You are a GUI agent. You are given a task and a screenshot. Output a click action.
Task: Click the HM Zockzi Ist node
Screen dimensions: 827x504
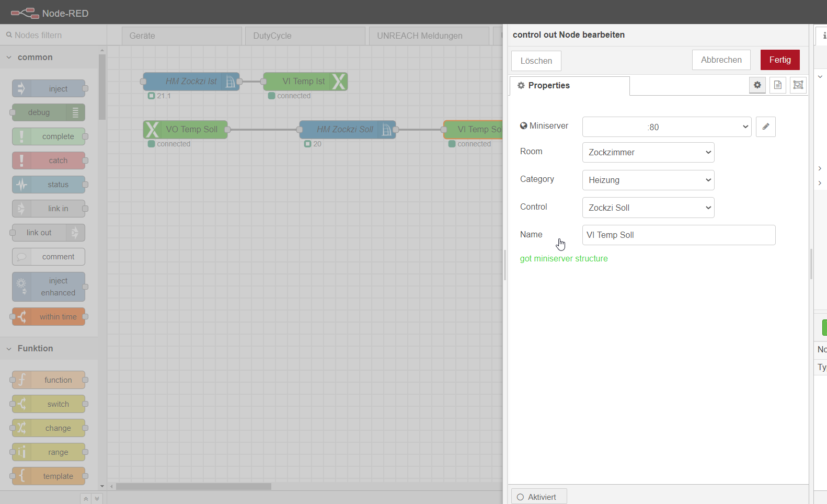coord(191,82)
